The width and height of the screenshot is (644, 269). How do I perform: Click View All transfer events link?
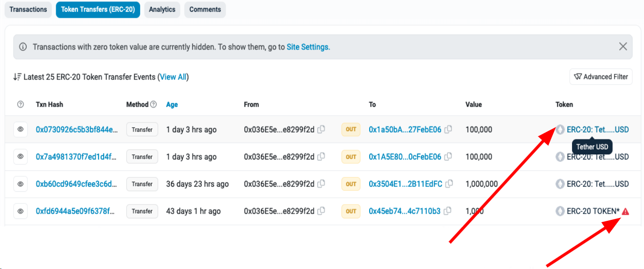pos(173,77)
